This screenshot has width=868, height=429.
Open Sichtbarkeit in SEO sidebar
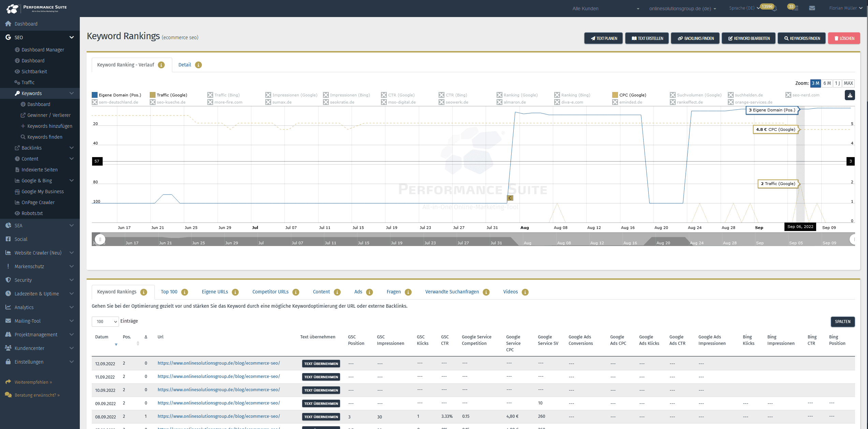point(34,72)
